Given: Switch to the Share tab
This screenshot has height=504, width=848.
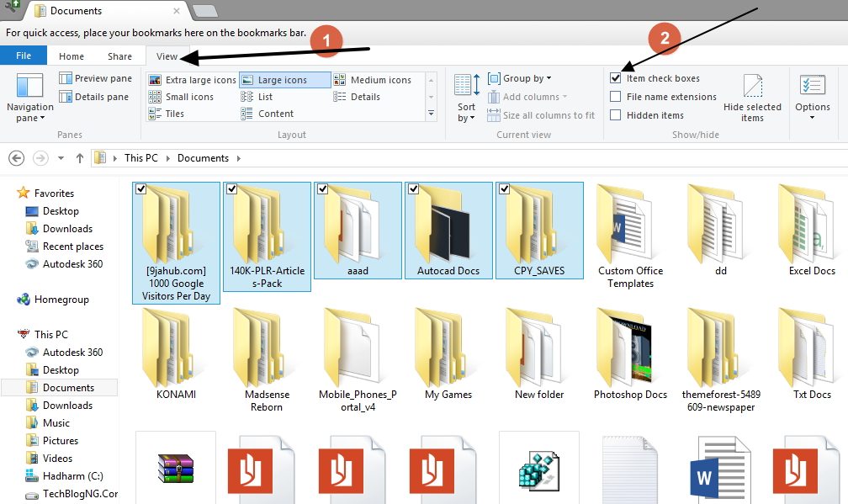Looking at the screenshot, I should coord(119,56).
